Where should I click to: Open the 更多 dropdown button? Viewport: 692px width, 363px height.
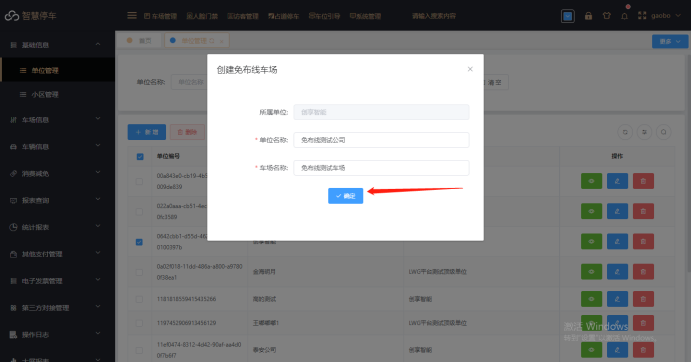click(x=670, y=41)
